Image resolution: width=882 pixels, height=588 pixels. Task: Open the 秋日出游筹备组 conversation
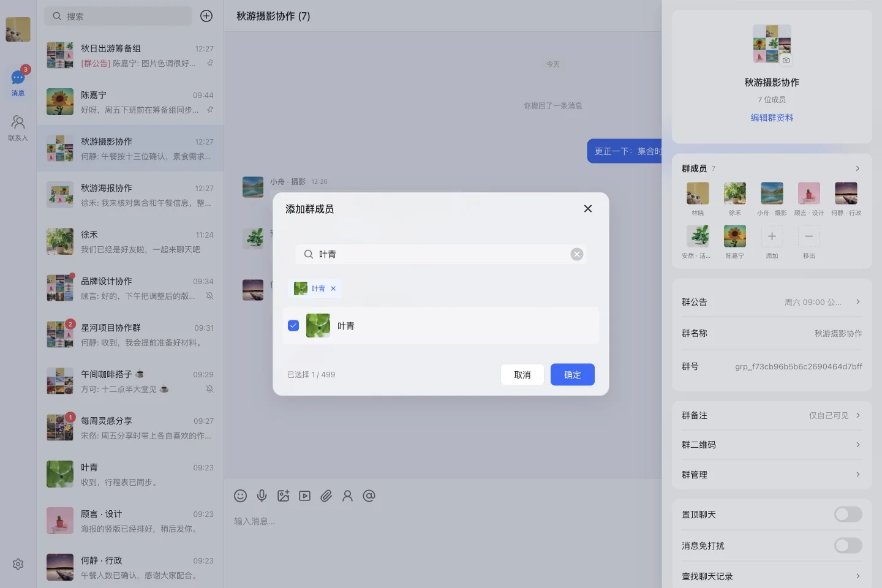point(130,55)
